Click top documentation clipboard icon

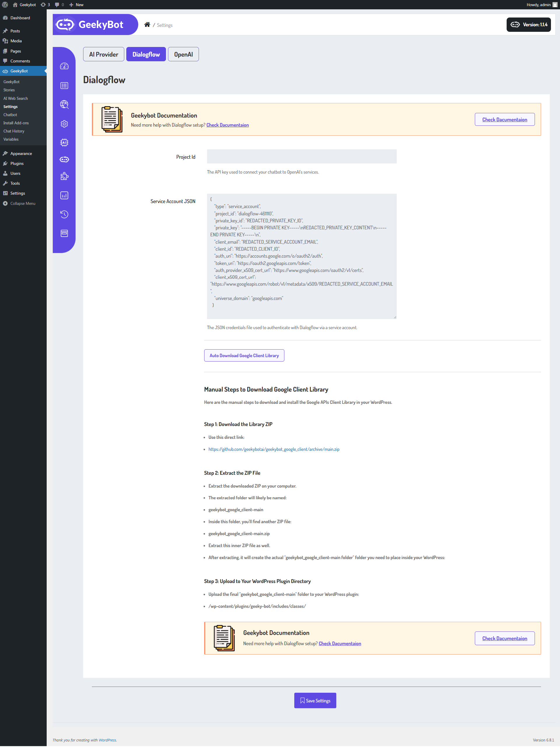tap(112, 119)
